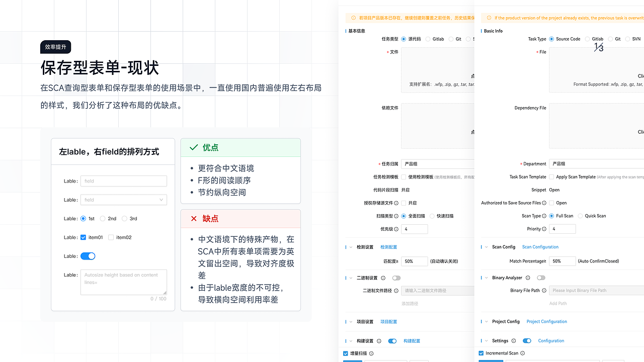Screen dimensions: 644x362
Task: Click warning icon in the Chinese notice banner
Action: 353,18
